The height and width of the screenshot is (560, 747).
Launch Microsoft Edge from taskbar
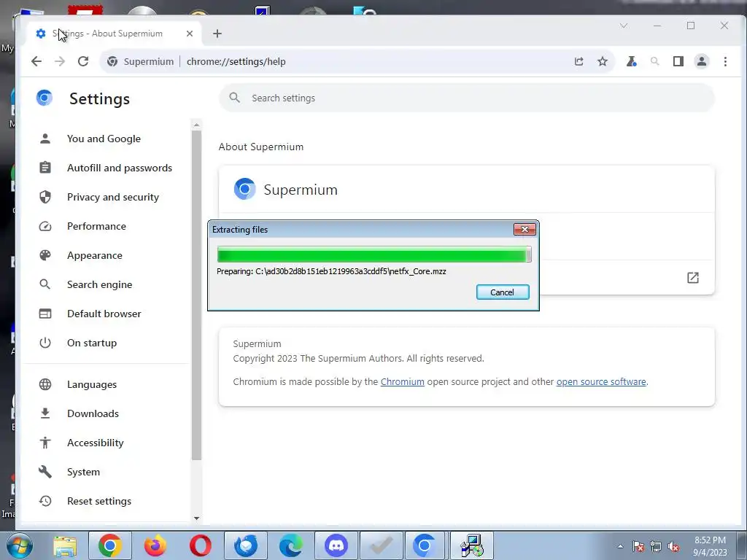[x=290, y=545]
